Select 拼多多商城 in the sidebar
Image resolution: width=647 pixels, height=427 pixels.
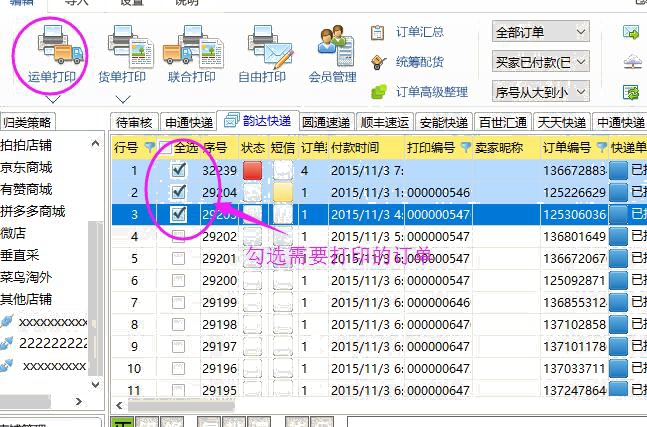pyautogui.click(x=33, y=211)
